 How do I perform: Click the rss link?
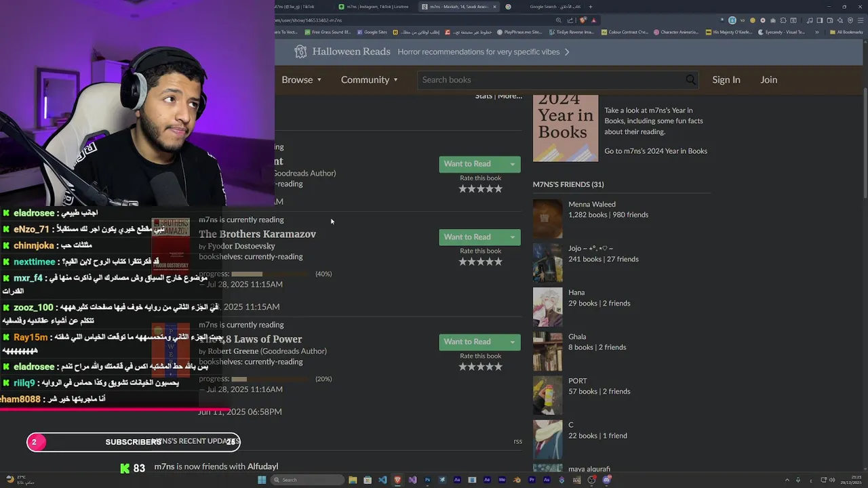click(x=517, y=441)
